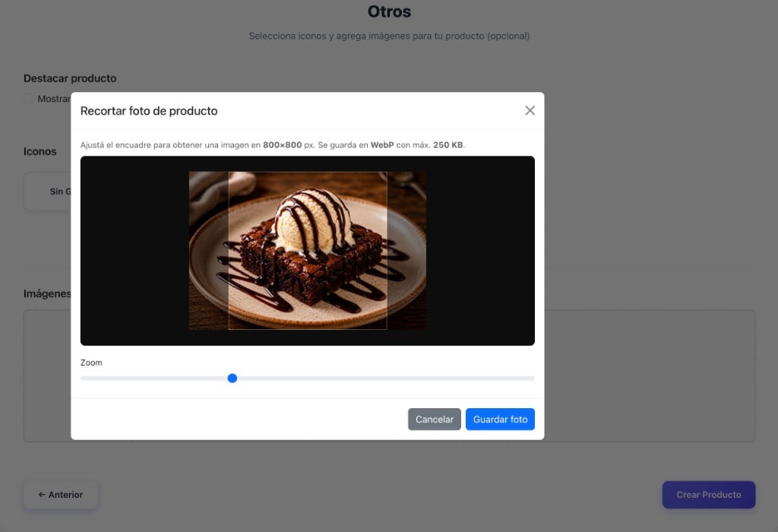Viewport: 778px width, 532px height.
Task: Click the Zoom slider handle
Action: point(232,378)
